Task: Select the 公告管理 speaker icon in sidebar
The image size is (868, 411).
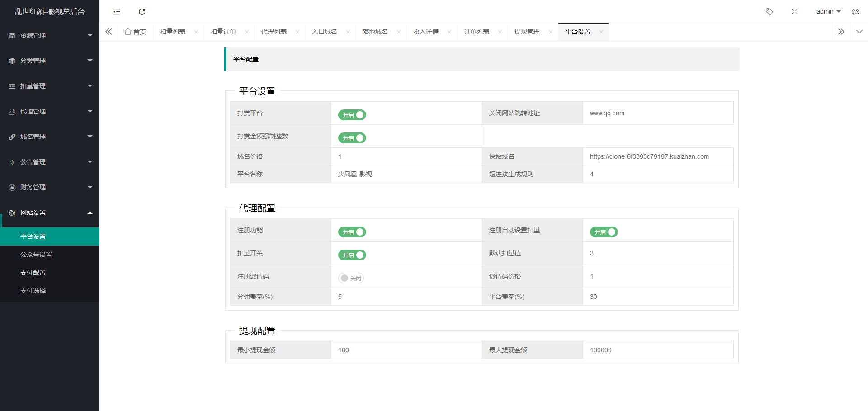Action: tap(12, 161)
